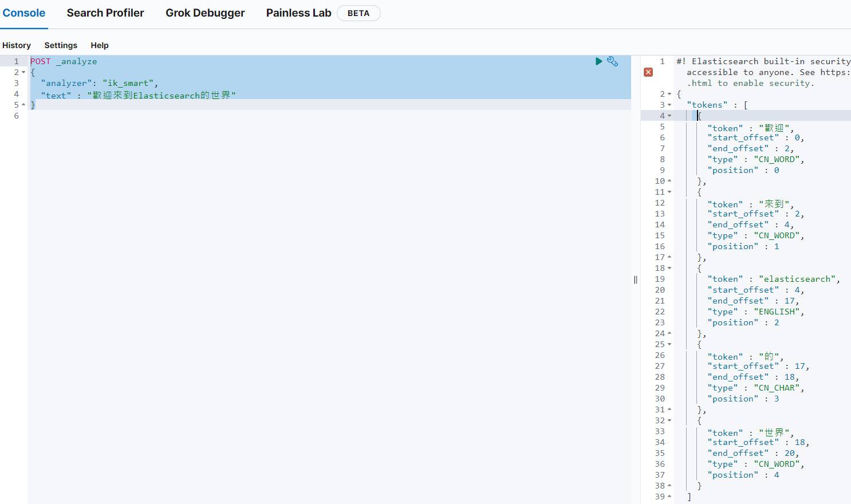The width and height of the screenshot is (851, 504).
Task: Click "position" : 4 line
Action: (x=743, y=475)
